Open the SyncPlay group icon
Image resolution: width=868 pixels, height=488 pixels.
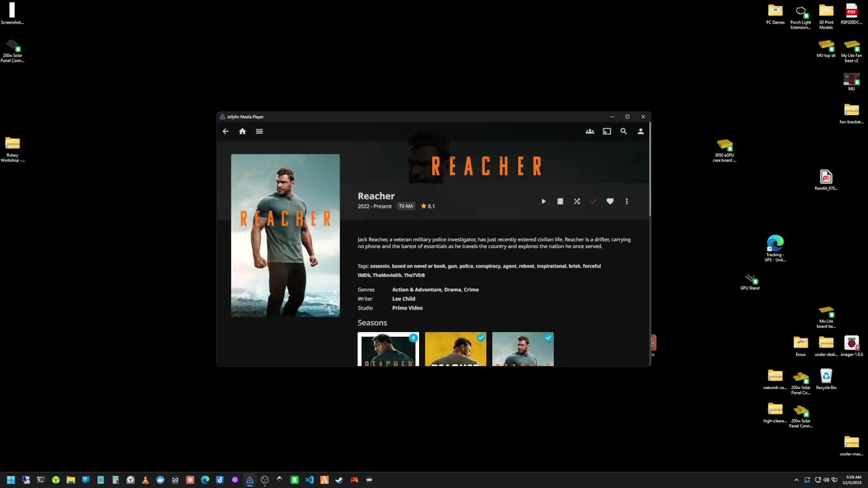pos(590,131)
